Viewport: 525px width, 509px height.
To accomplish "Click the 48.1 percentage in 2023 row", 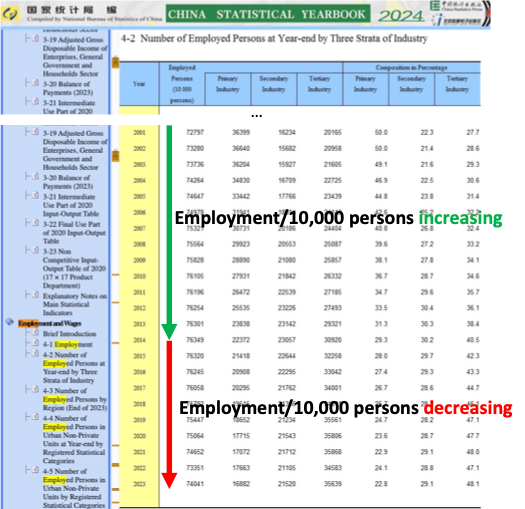I will click(x=473, y=484).
